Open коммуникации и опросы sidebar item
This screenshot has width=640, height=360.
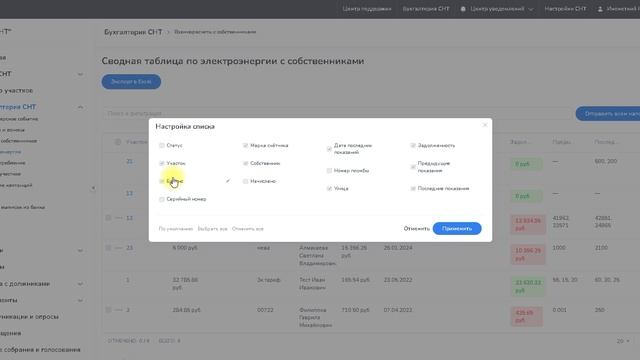[29, 317]
